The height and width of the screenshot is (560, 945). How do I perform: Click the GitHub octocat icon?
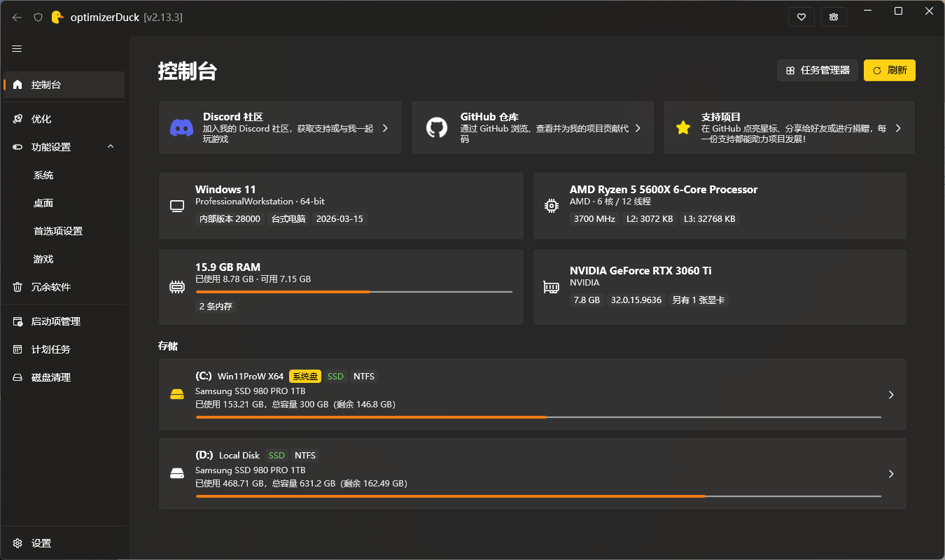[x=436, y=127]
